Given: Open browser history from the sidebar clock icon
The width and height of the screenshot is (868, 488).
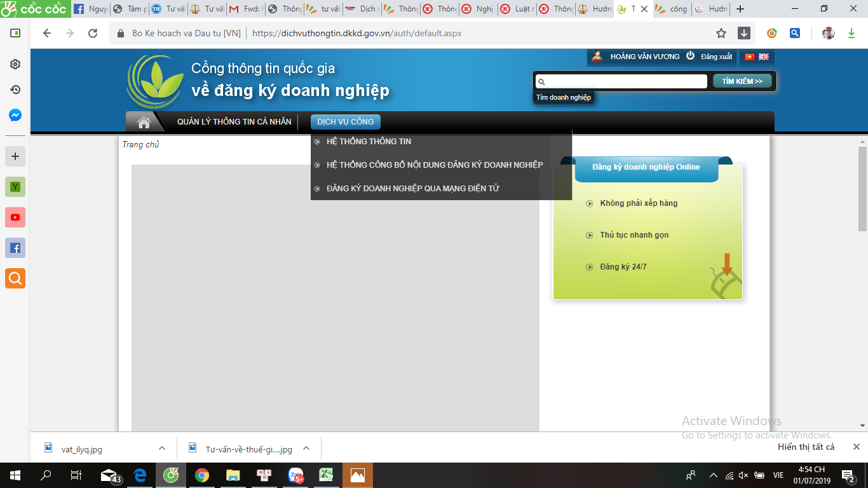Looking at the screenshot, I should (x=15, y=90).
